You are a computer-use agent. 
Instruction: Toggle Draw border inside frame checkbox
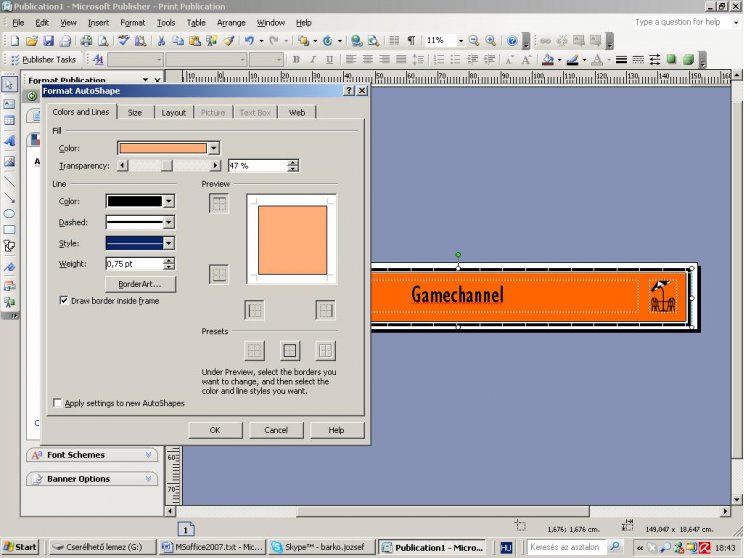(64, 300)
